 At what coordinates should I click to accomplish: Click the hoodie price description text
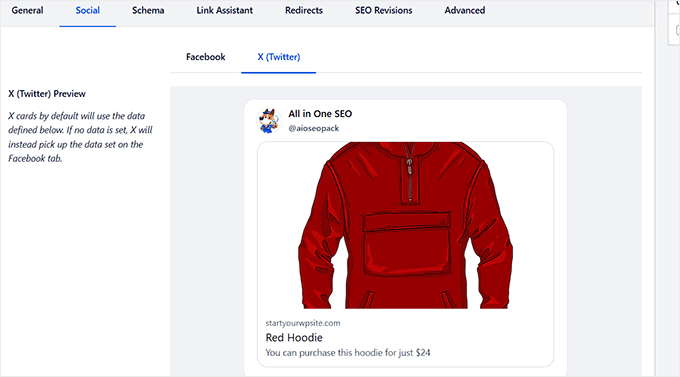click(348, 353)
